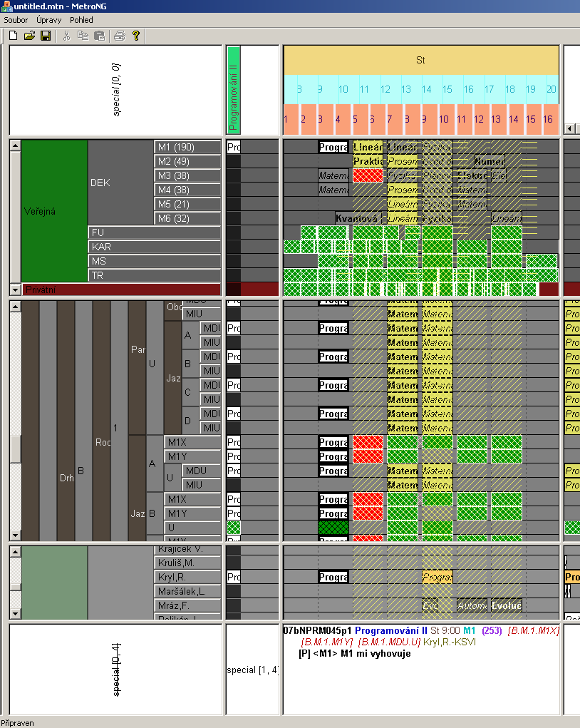The image size is (580, 728).
Task: Open the Soubor menu
Action: click(x=16, y=20)
